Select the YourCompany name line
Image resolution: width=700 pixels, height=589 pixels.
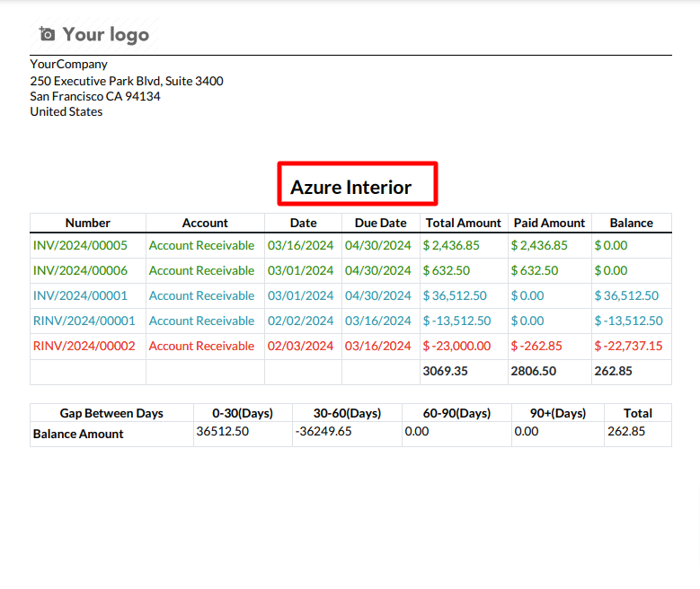click(x=69, y=65)
